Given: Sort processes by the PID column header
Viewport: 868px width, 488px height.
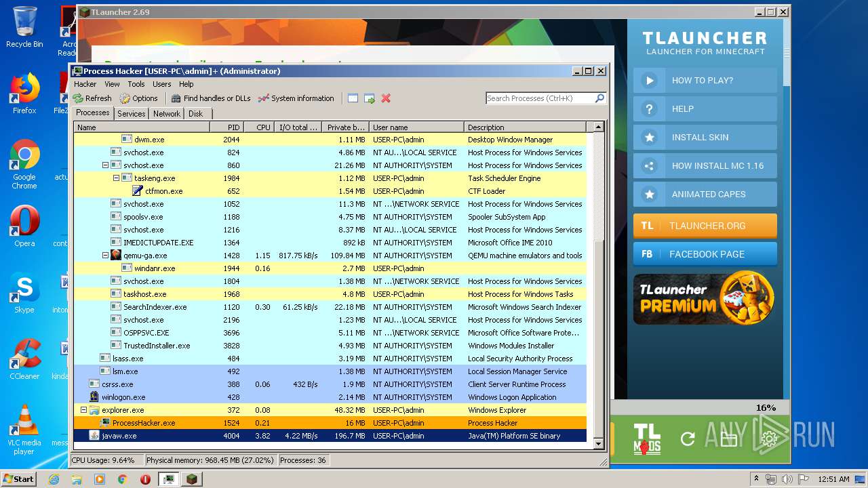Looking at the screenshot, I should coord(226,127).
